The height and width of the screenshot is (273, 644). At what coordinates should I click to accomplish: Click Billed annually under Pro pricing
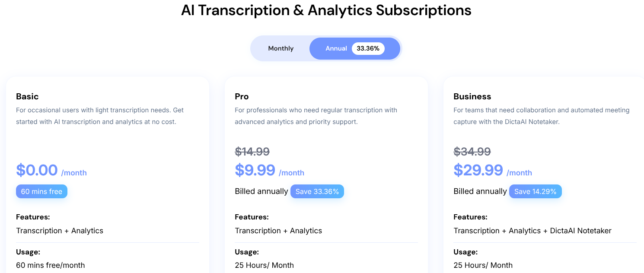click(x=261, y=191)
